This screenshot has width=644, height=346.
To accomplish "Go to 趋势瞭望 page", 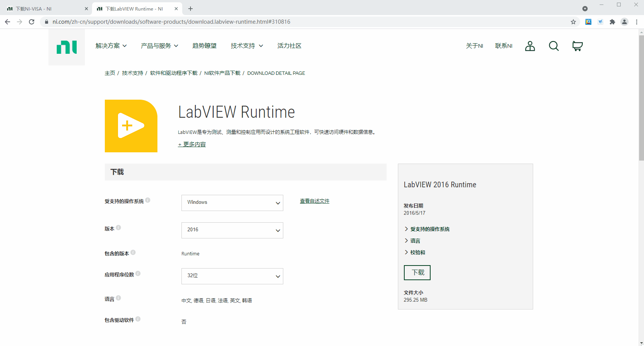I will pyautogui.click(x=204, y=46).
